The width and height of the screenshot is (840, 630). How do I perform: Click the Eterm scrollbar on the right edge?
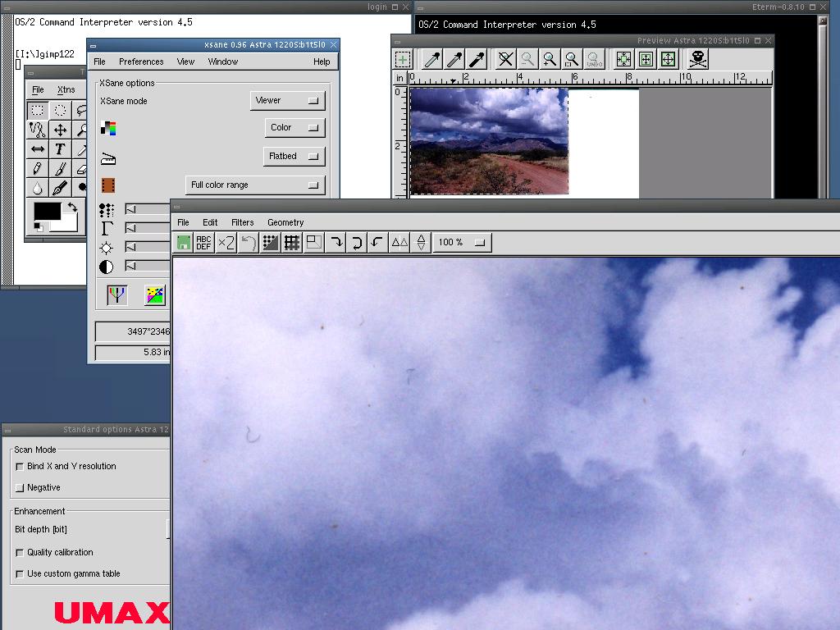(823, 107)
